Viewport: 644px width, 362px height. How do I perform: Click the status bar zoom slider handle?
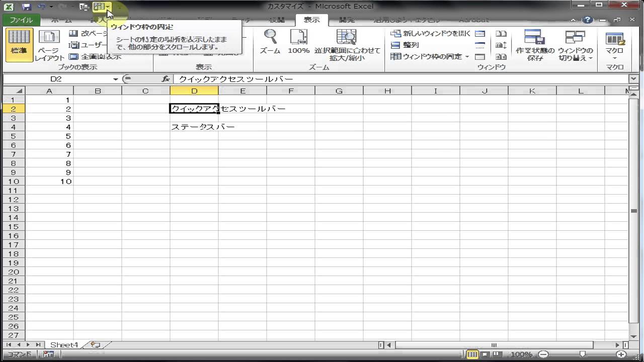(x=582, y=354)
